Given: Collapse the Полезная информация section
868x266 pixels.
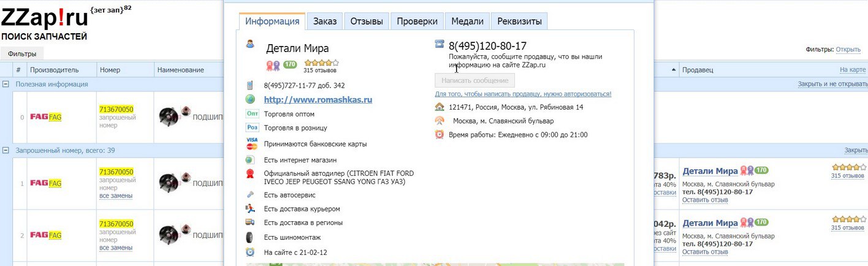Looking at the screenshot, I should (6, 84).
